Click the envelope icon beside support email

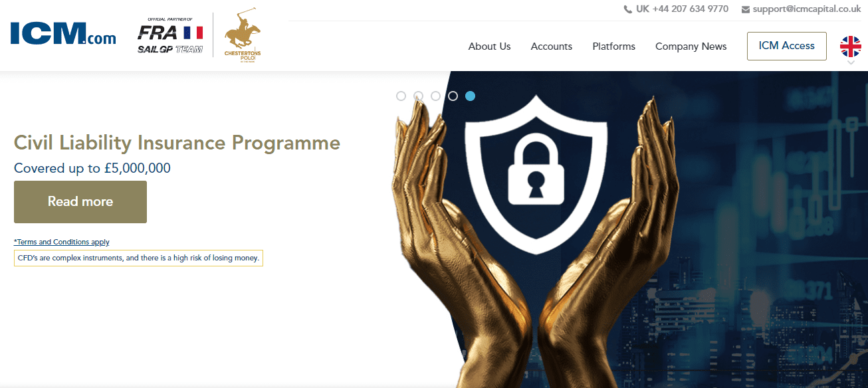pos(746,9)
